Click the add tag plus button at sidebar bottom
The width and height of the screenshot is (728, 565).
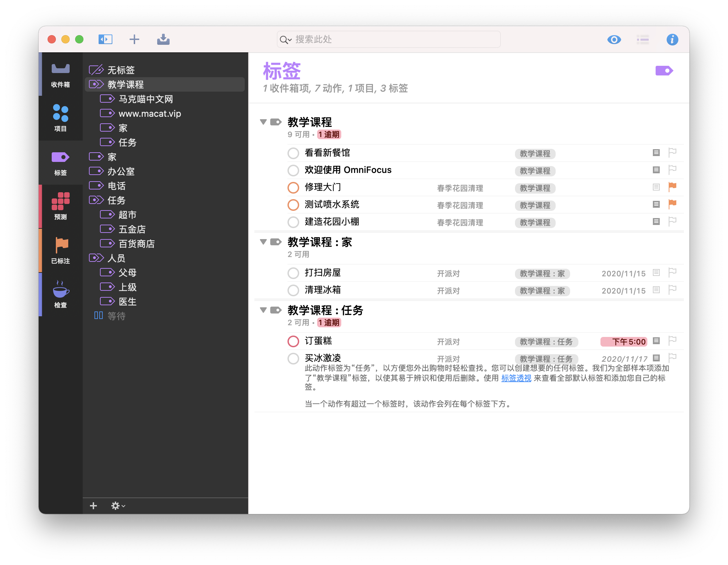pyautogui.click(x=93, y=505)
